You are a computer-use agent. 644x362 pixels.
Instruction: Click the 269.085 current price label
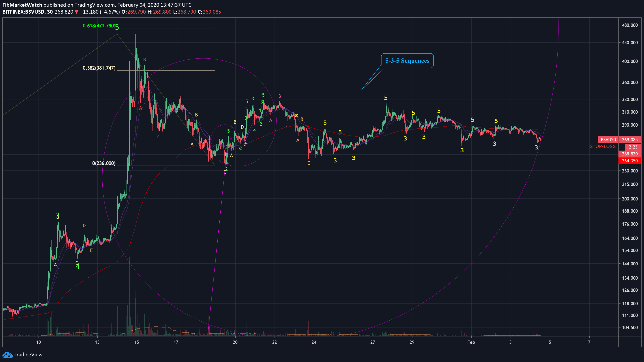(630, 140)
